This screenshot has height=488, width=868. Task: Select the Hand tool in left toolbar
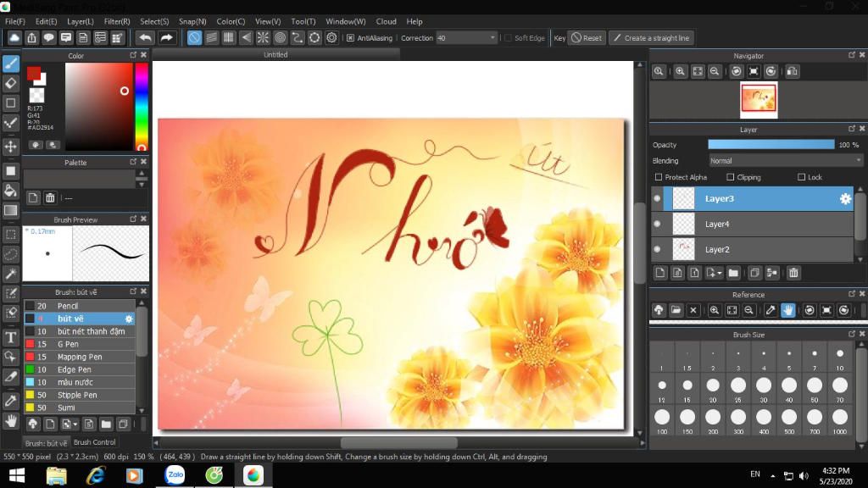[10, 421]
